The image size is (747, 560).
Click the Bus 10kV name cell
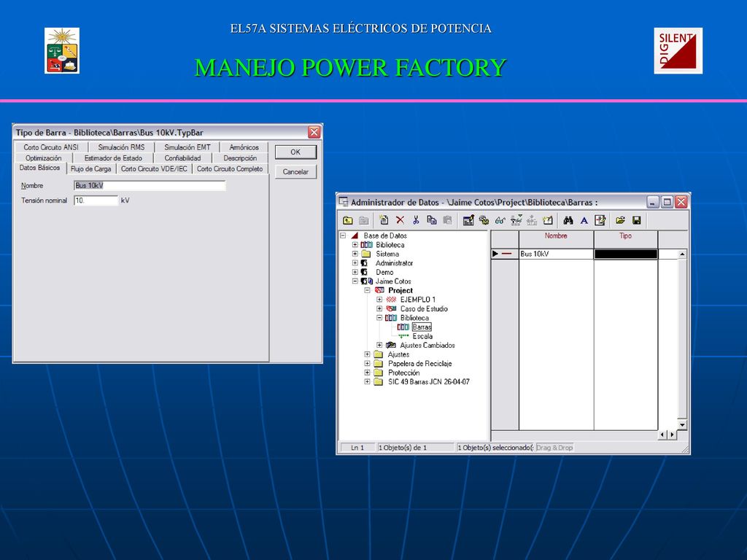click(x=556, y=254)
